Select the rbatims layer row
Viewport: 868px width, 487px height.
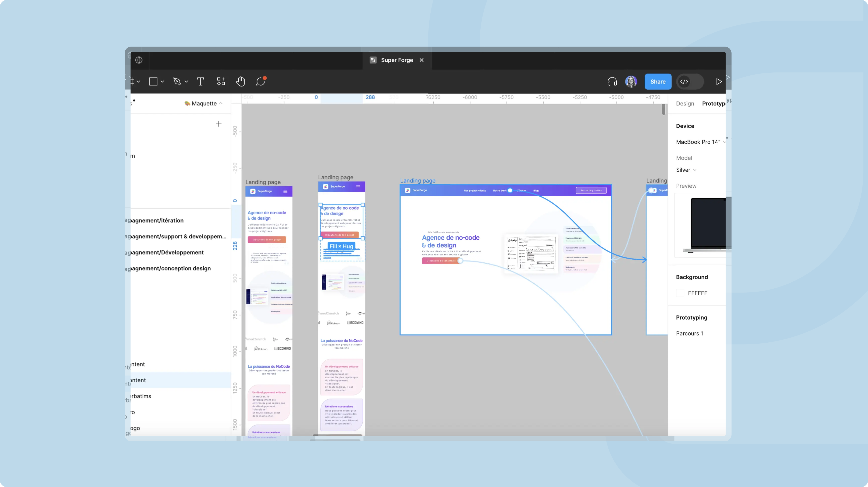click(180, 396)
